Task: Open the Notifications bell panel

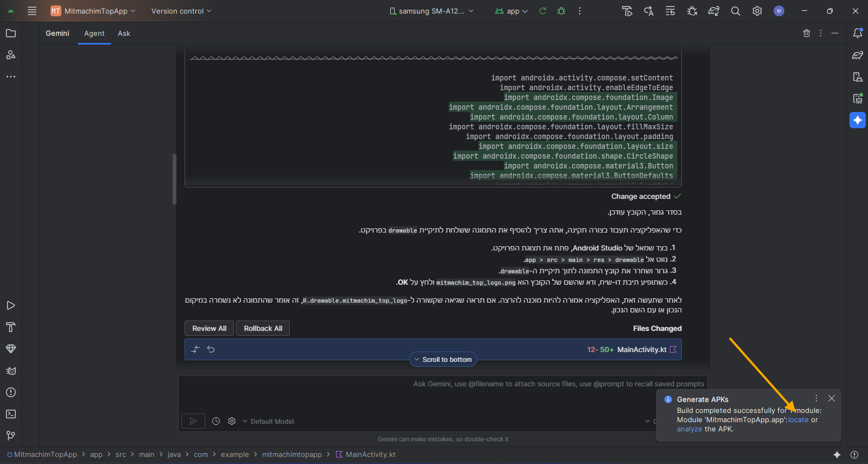Action: (858, 33)
